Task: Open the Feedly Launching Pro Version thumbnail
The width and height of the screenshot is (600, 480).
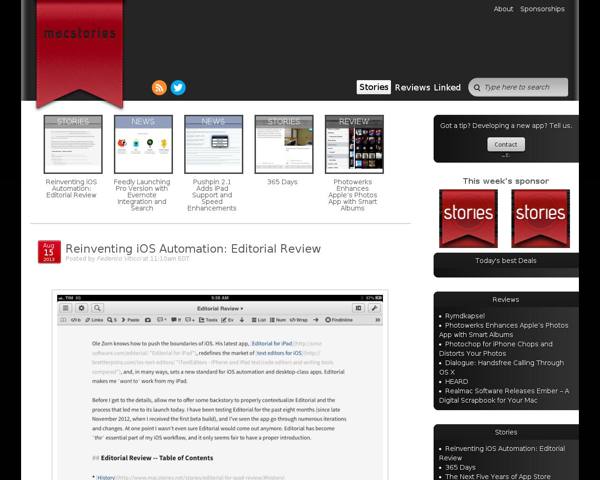Action: coord(142,144)
